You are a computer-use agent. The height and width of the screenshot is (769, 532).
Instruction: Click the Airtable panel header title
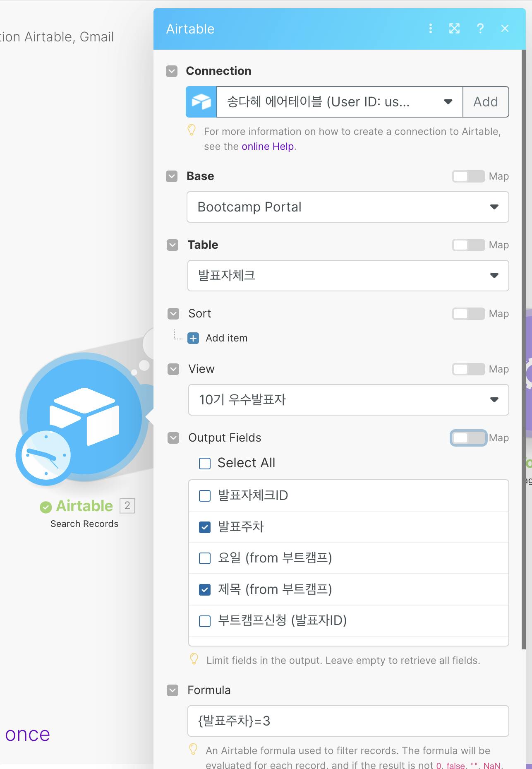(190, 29)
